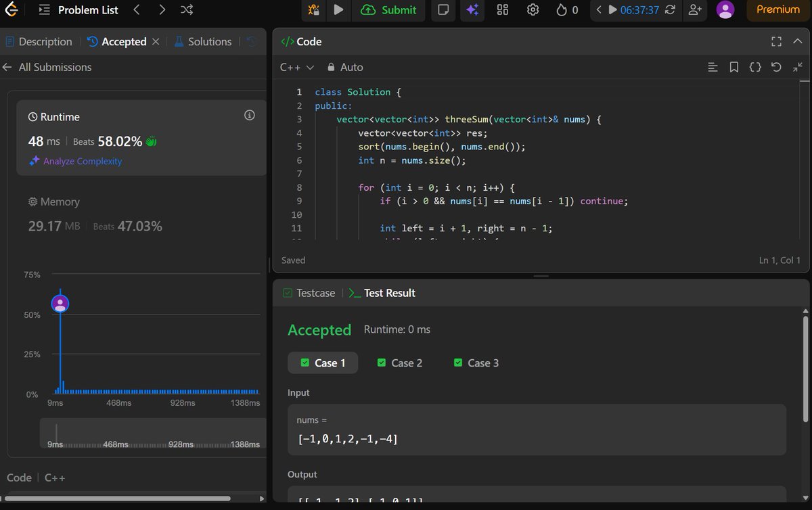Click the reset code icon
812x510 pixels.
tap(775, 67)
